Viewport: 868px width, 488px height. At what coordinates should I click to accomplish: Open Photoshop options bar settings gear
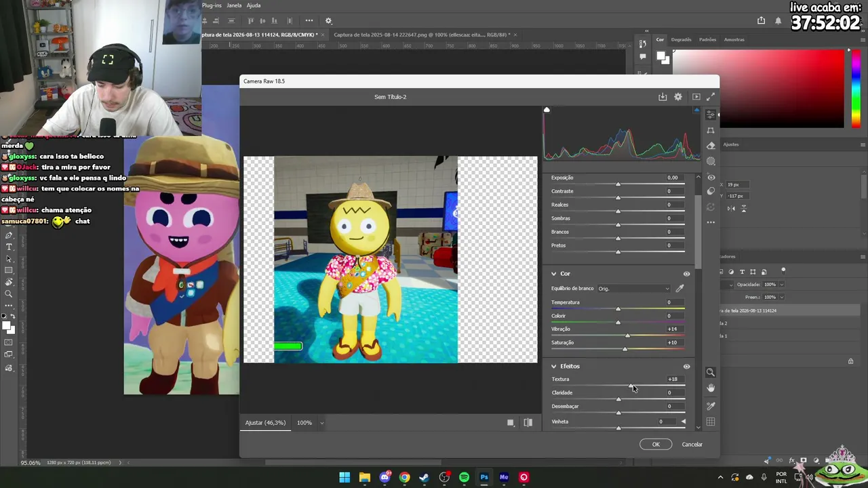(329, 21)
